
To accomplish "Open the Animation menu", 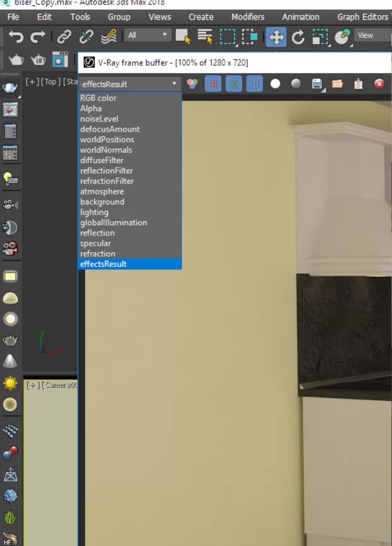I will click(301, 17).
